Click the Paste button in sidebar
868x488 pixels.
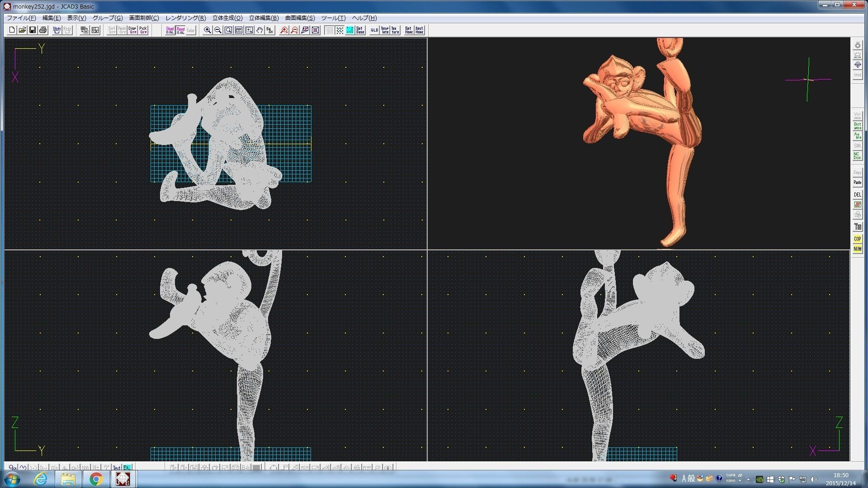coord(857,183)
